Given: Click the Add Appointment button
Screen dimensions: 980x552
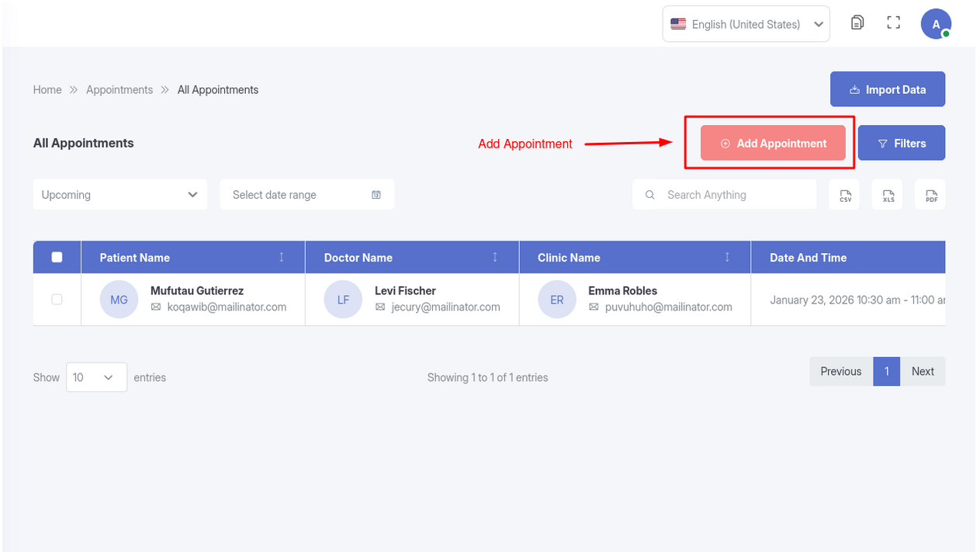Looking at the screenshot, I should click(x=773, y=144).
